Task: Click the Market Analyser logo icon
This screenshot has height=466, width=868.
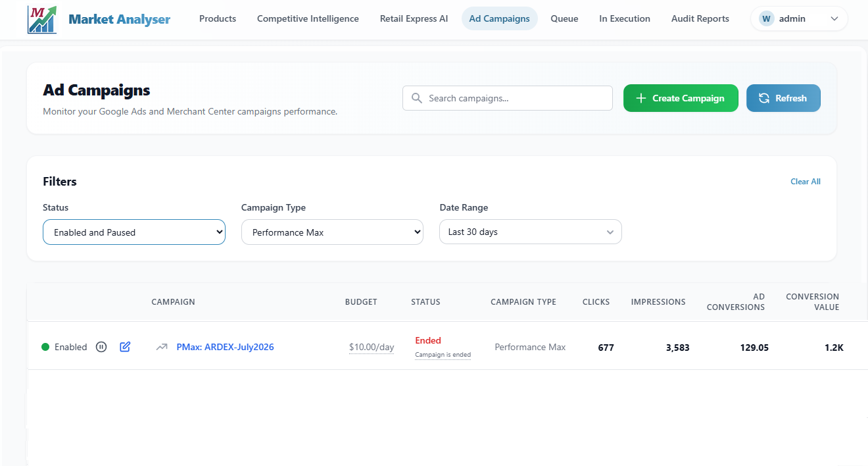Action: 42,19
